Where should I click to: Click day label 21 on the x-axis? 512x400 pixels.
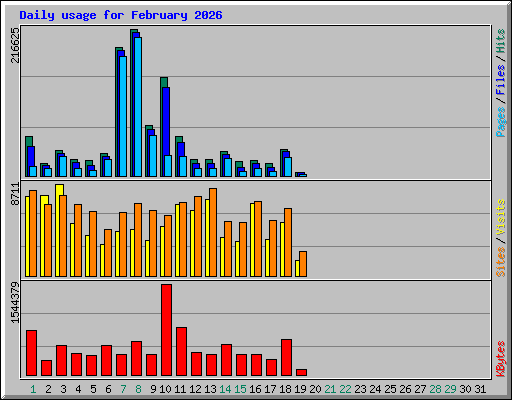pos(330,389)
